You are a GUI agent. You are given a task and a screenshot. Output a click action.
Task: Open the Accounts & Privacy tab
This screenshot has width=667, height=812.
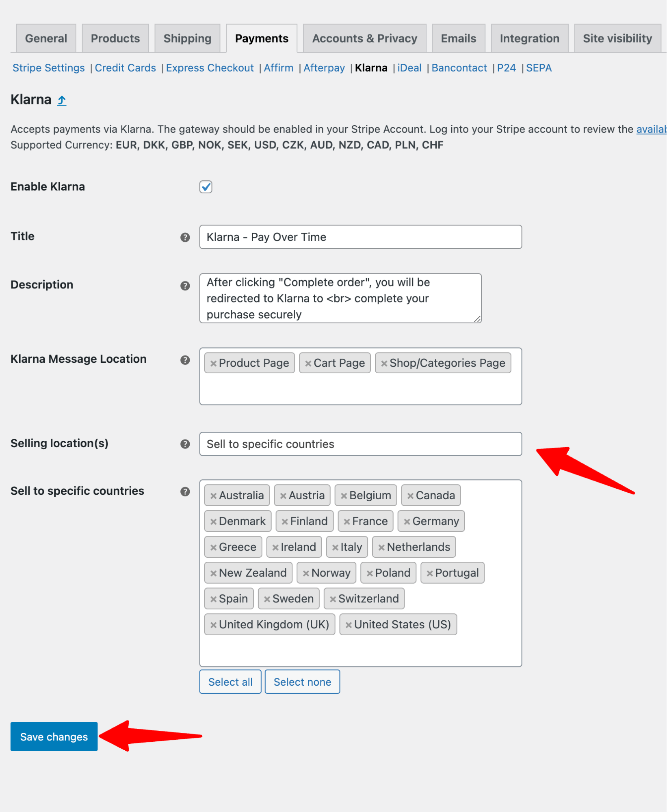point(365,39)
